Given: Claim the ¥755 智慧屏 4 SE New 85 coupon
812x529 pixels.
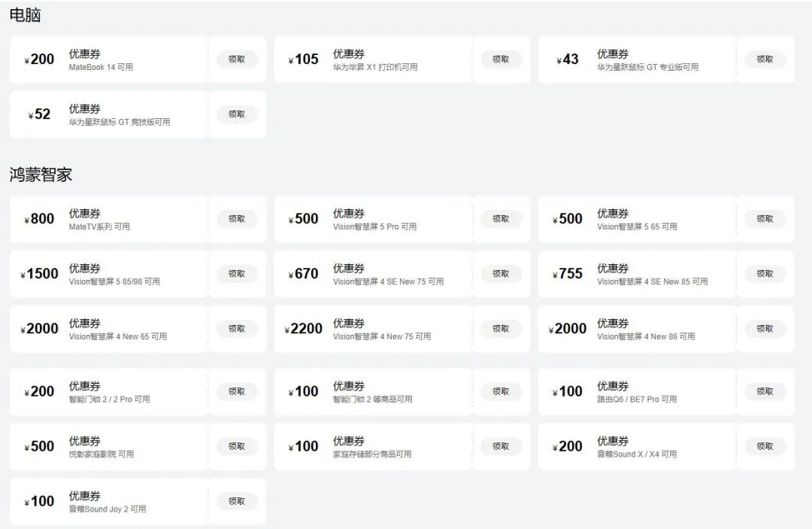Looking at the screenshot, I should [765, 274].
